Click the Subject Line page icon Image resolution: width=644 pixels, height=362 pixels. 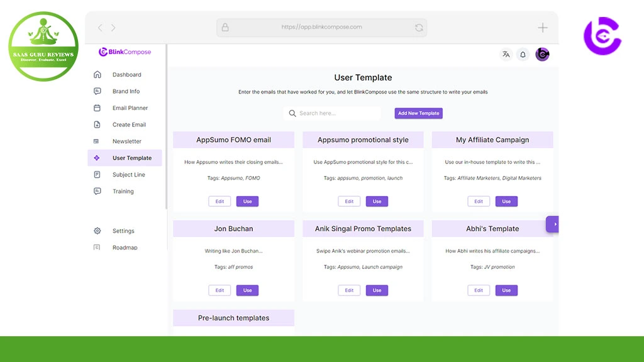click(x=97, y=175)
